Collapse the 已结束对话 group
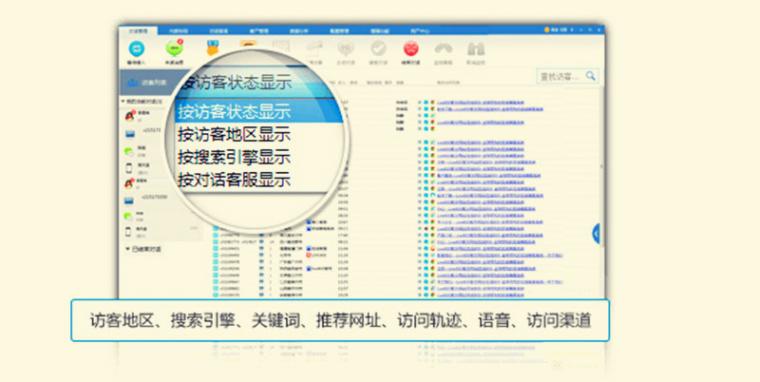The width and height of the screenshot is (760, 382). pyautogui.click(x=143, y=249)
